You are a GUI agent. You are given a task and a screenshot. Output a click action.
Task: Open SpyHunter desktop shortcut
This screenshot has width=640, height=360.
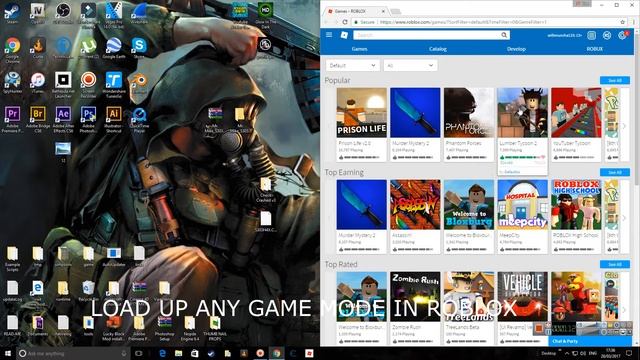coord(12,83)
